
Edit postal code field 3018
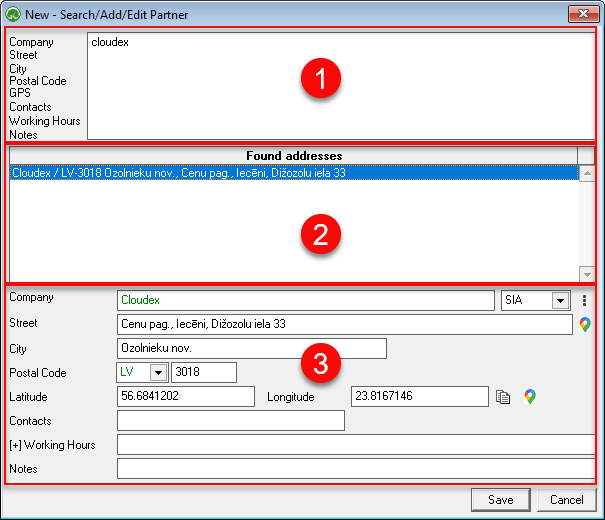(x=204, y=373)
